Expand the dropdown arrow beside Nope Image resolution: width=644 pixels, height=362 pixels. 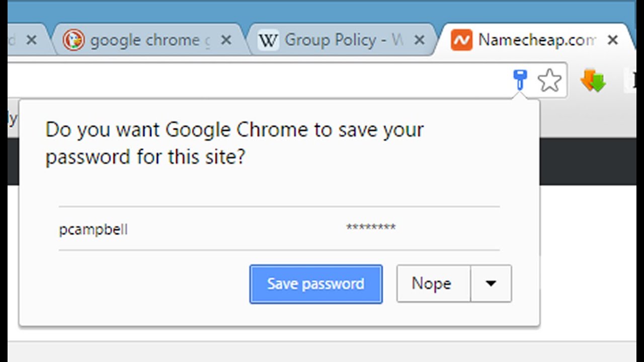tap(491, 284)
